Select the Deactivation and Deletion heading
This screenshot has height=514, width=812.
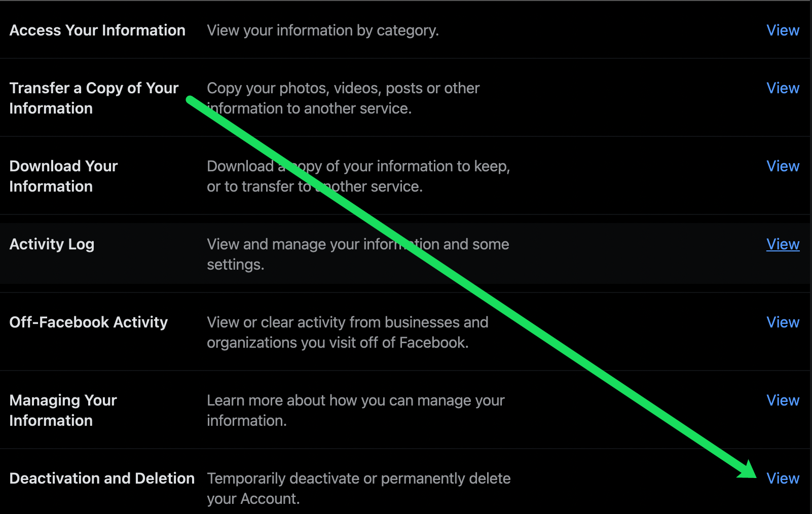102,479
